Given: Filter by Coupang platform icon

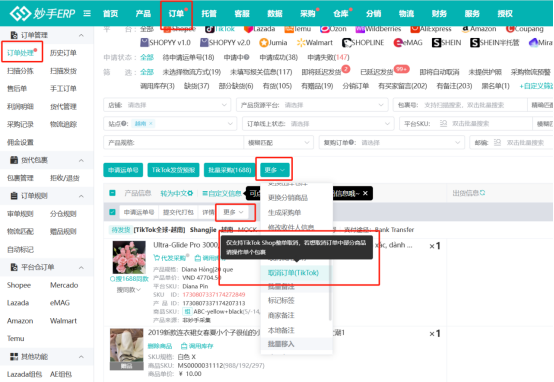Looking at the screenshot, I should [510, 29].
